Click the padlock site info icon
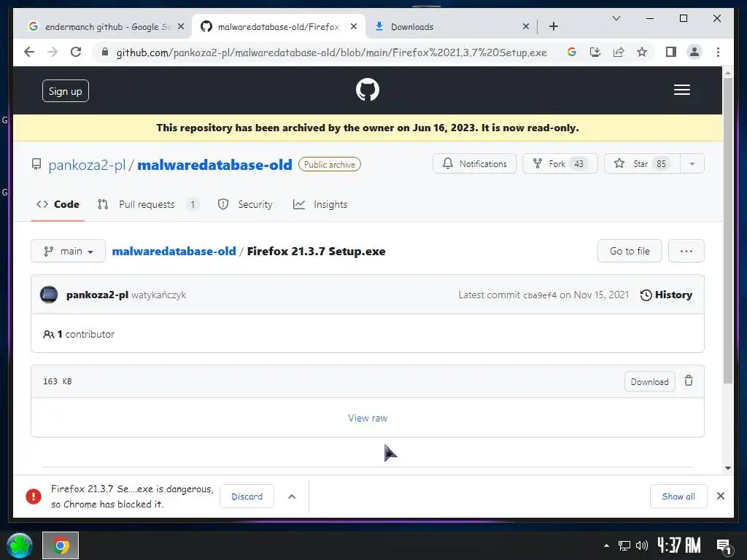Image resolution: width=747 pixels, height=560 pixels. pos(105,52)
